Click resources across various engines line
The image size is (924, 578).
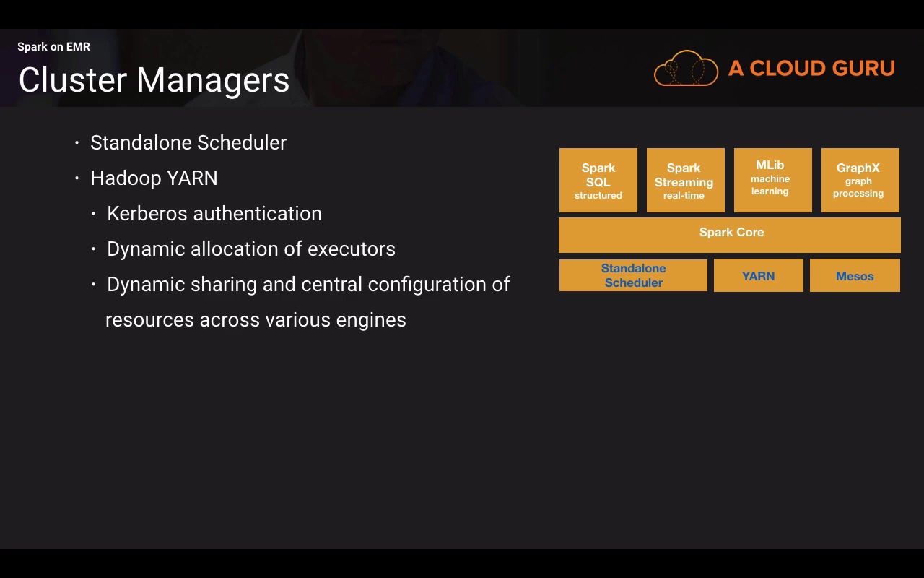256,320
